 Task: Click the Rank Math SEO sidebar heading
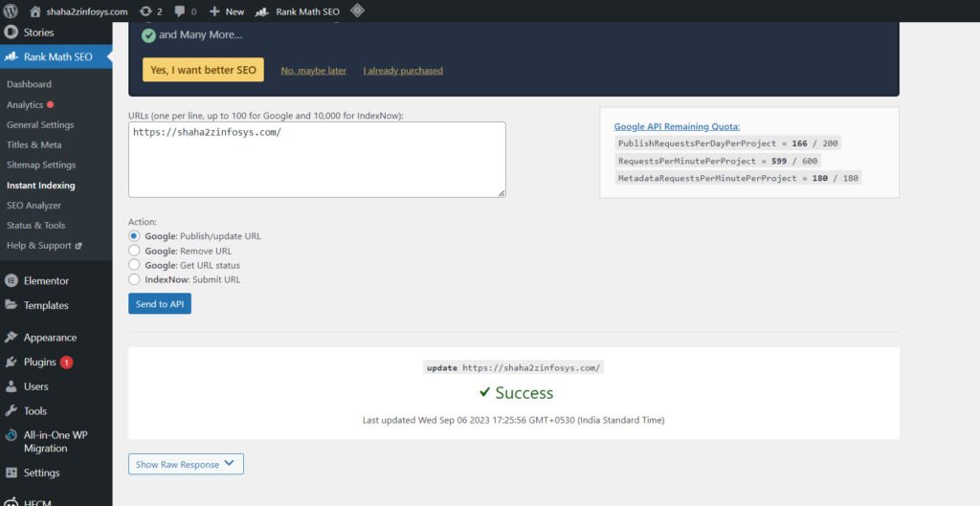56,56
